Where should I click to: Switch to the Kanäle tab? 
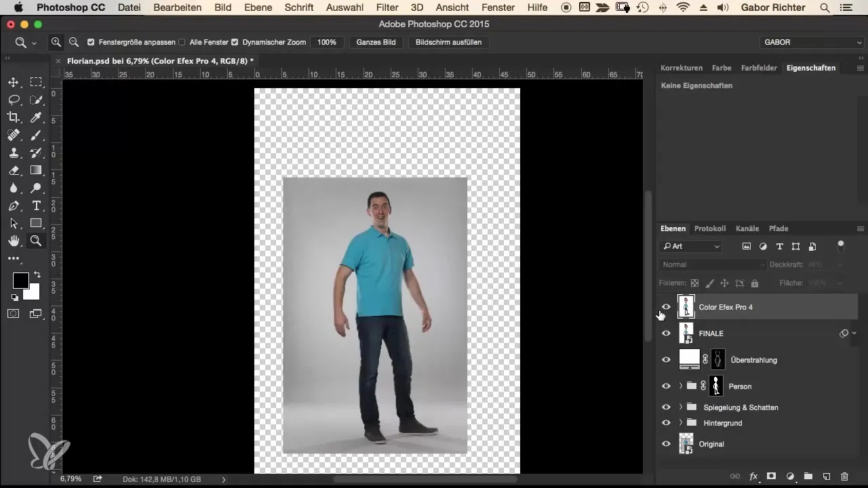(x=747, y=228)
